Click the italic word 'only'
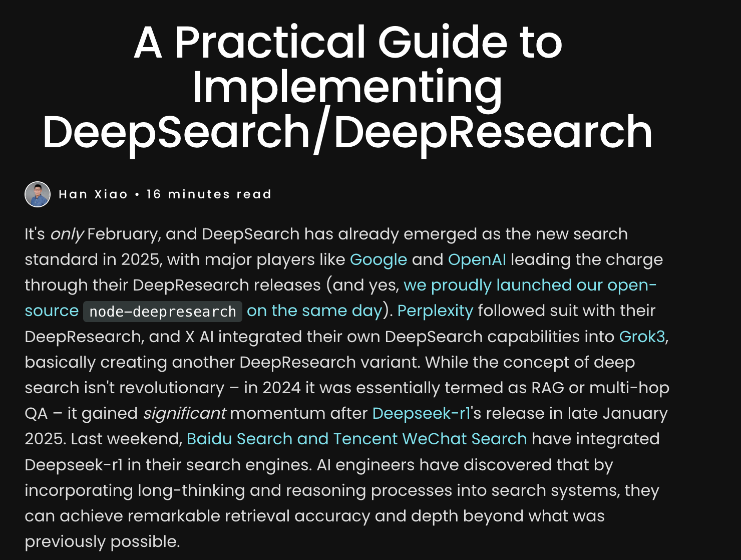This screenshot has width=741, height=560. click(67, 234)
